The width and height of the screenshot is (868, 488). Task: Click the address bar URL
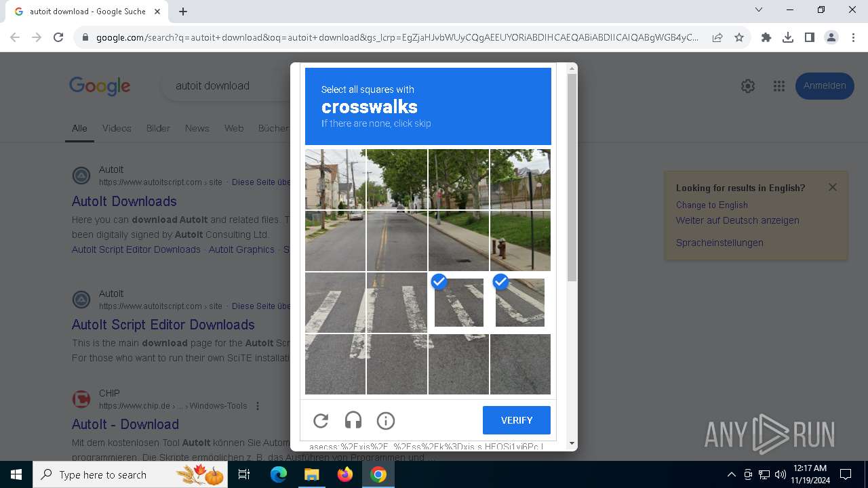coord(397,37)
